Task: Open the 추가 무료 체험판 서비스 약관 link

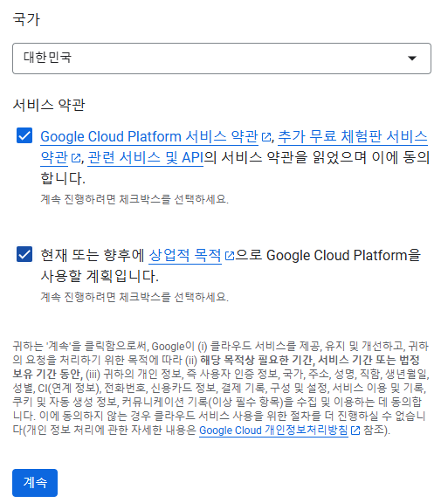Action: click(x=353, y=136)
